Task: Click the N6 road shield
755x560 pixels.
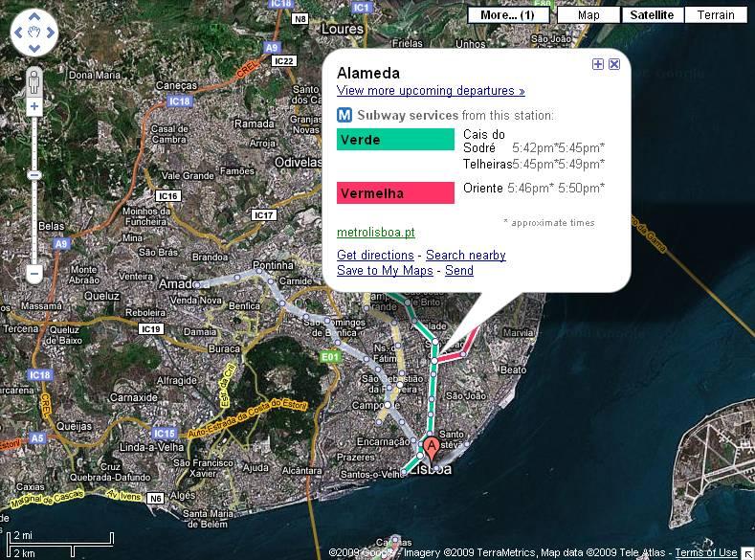Action: click(155, 499)
